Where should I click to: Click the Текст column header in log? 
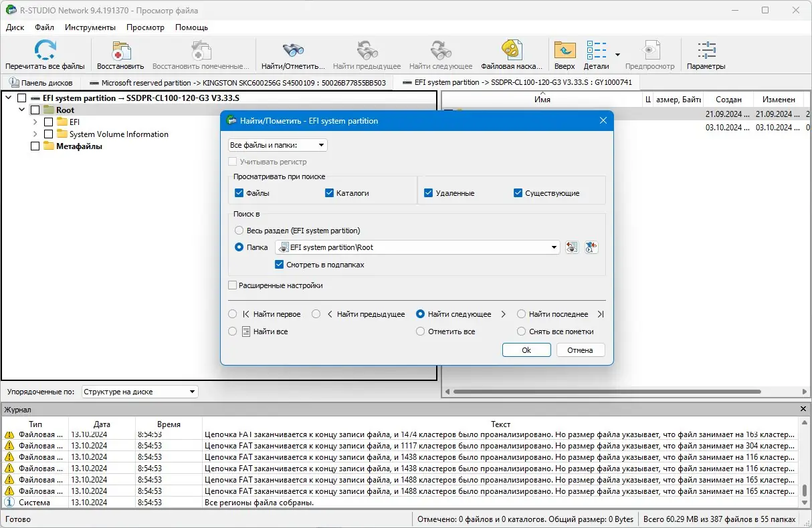pyautogui.click(x=500, y=424)
